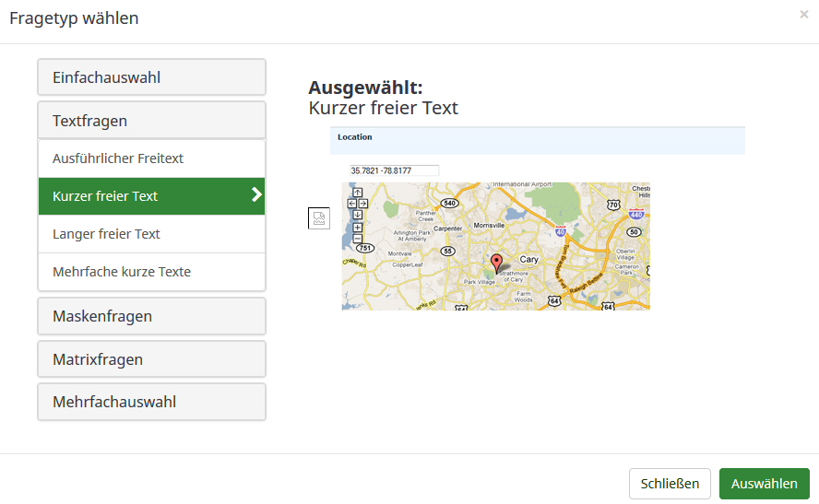
Task: Expand the Einfachauswahl question group
Action: pos(151,77)
